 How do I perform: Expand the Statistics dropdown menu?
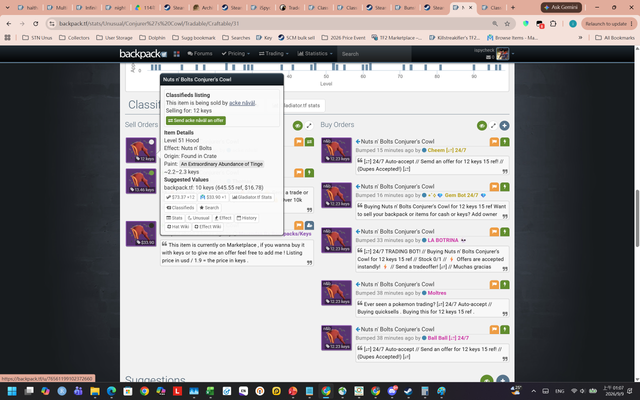point(315,53)
